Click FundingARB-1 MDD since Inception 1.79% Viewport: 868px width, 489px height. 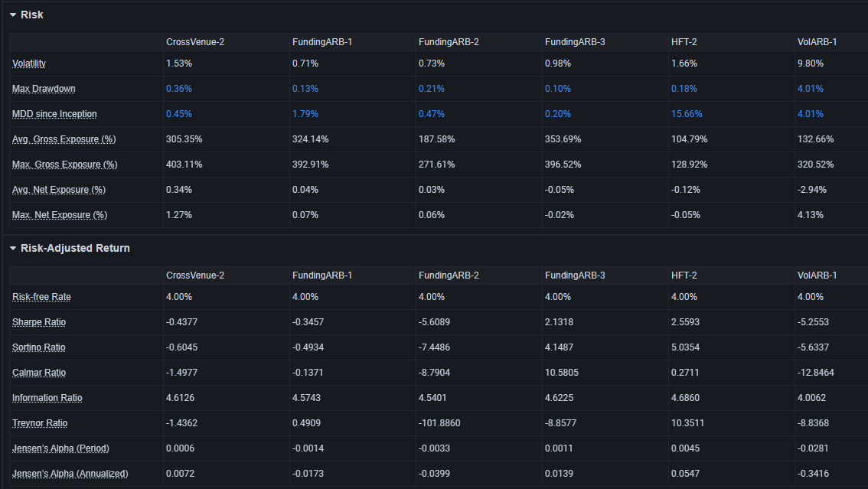pos(305,114)
